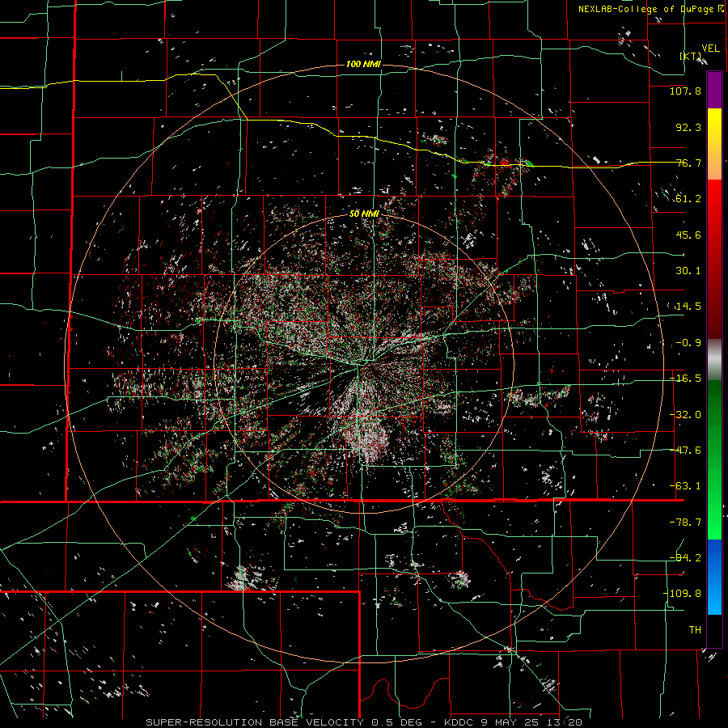The height and width of the screenshot is (728, 728).
Task: Click the -109.8 legend value
Action: (x=682, y=594)
